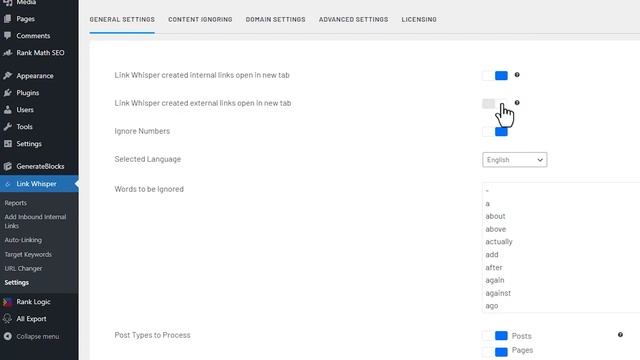This screenshot has width=640, height=360.
Task: Open the Advanced Settings tab
Action: pyautogui.click(x=353, y=20)
